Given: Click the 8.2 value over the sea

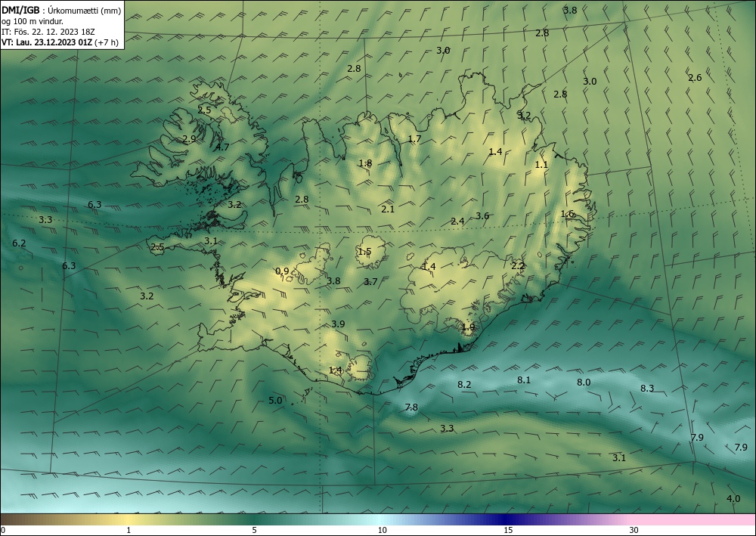Looking at the screenshot, I should tap(464, 384).
